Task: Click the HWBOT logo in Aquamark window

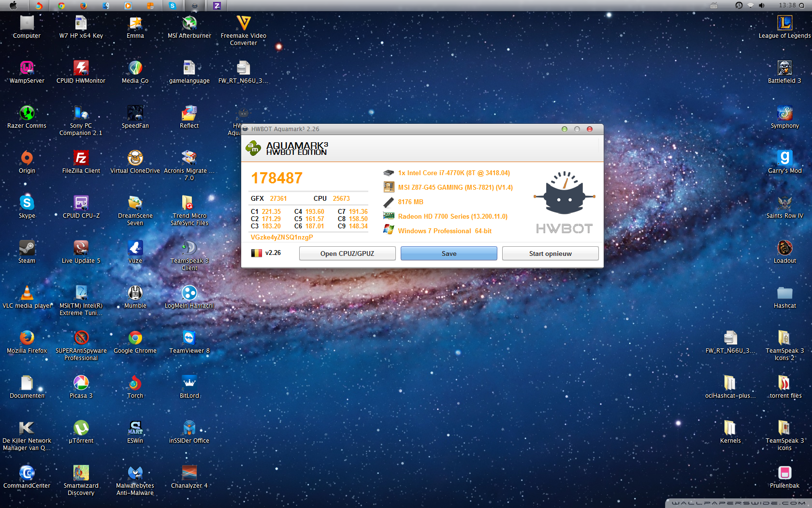Action: pos(564,202)
